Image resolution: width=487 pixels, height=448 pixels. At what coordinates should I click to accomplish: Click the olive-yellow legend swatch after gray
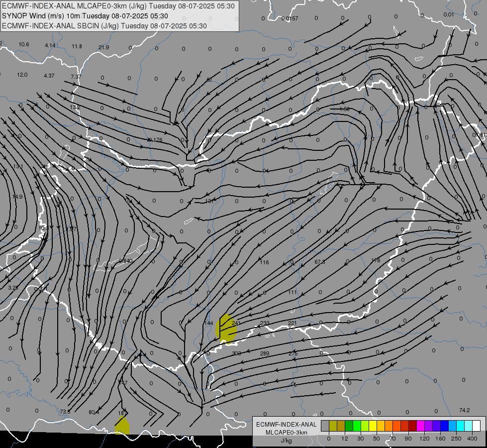(333, 426)
